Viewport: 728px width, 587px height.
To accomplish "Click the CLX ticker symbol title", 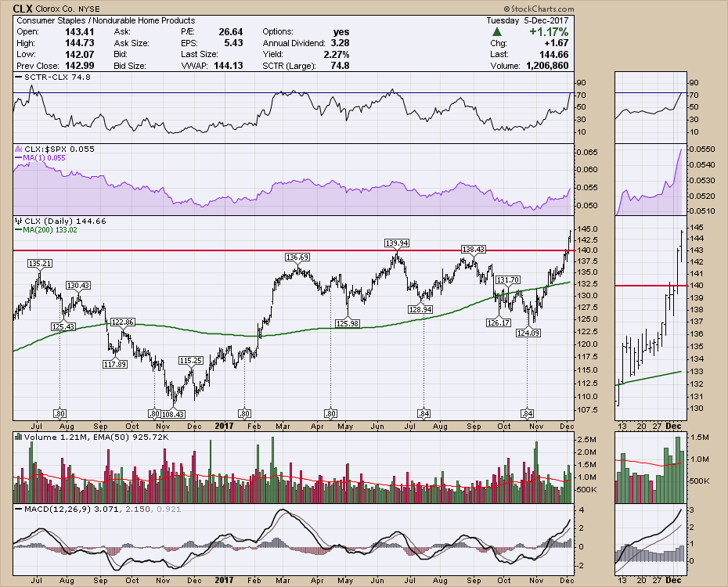I will 22,9.
